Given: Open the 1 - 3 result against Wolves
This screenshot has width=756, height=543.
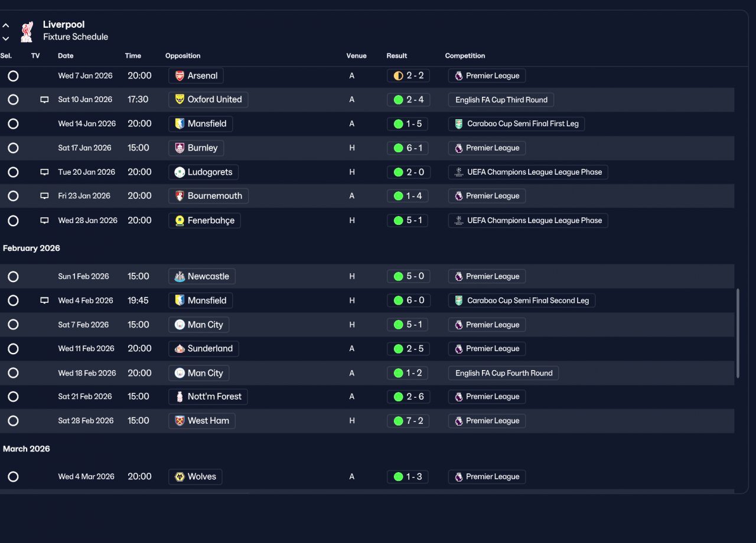Looking at the screenshot, I should pyautogui.click(x=408, y=477).
